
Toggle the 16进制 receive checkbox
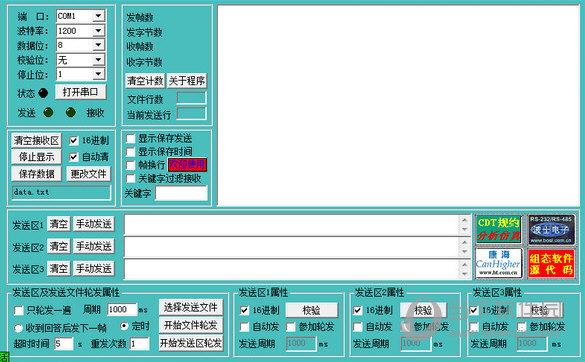click(x=73, y=140)
